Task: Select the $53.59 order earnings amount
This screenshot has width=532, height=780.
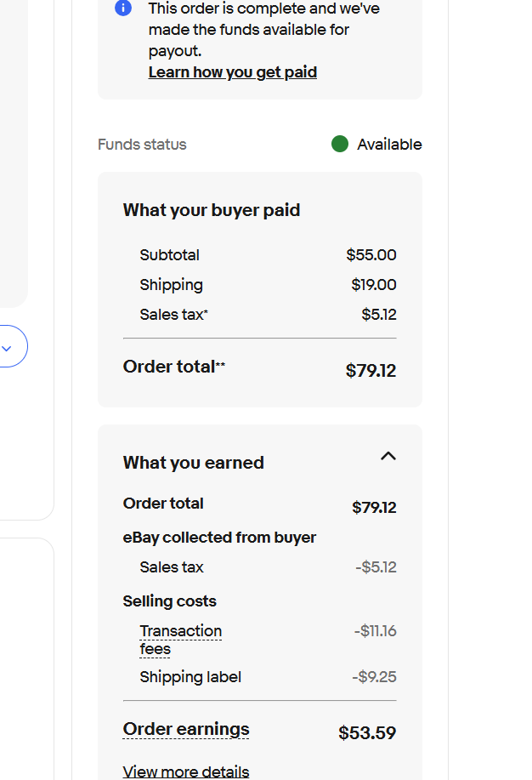Action: coord(367,732)
